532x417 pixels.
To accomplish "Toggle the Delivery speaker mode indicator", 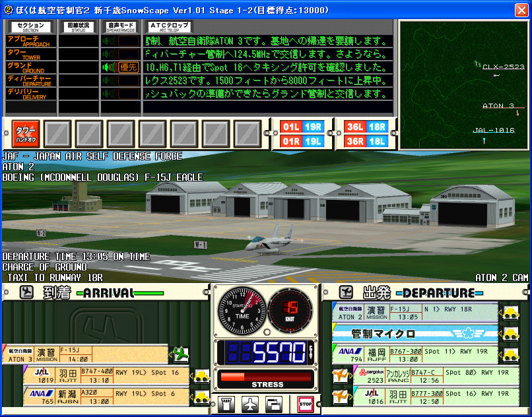I will pyautogui.click(x=121, y=94).
